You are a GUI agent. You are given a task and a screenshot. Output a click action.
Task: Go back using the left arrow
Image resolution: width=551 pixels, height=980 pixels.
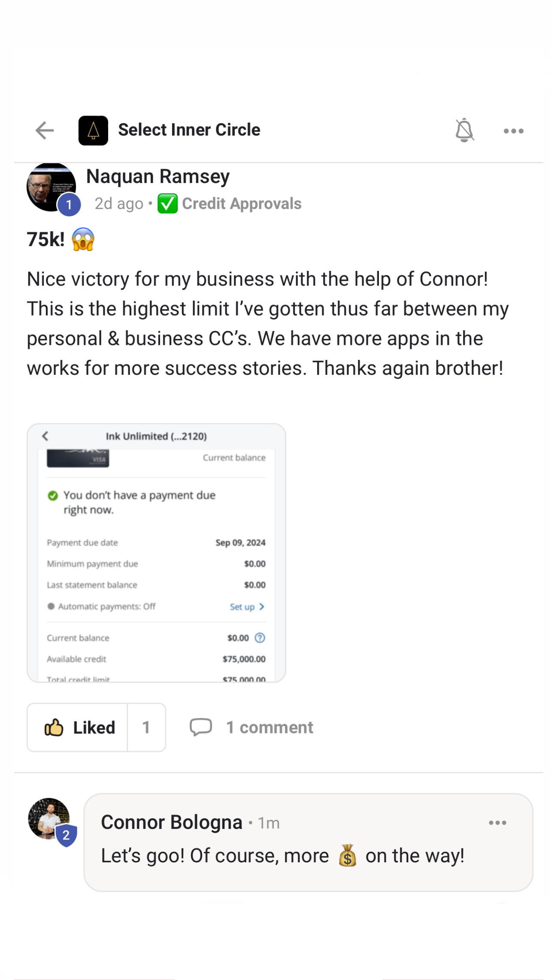(45, 131)
